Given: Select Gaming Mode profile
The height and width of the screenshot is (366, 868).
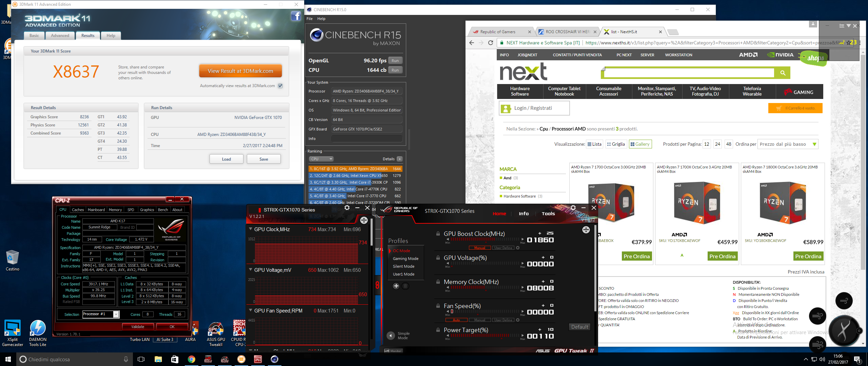Looking at the screenshot, I should click(406, 259).
